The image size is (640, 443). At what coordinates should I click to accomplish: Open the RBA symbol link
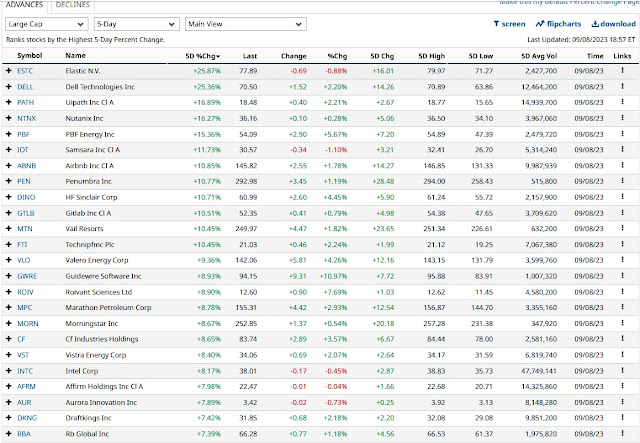24,434
